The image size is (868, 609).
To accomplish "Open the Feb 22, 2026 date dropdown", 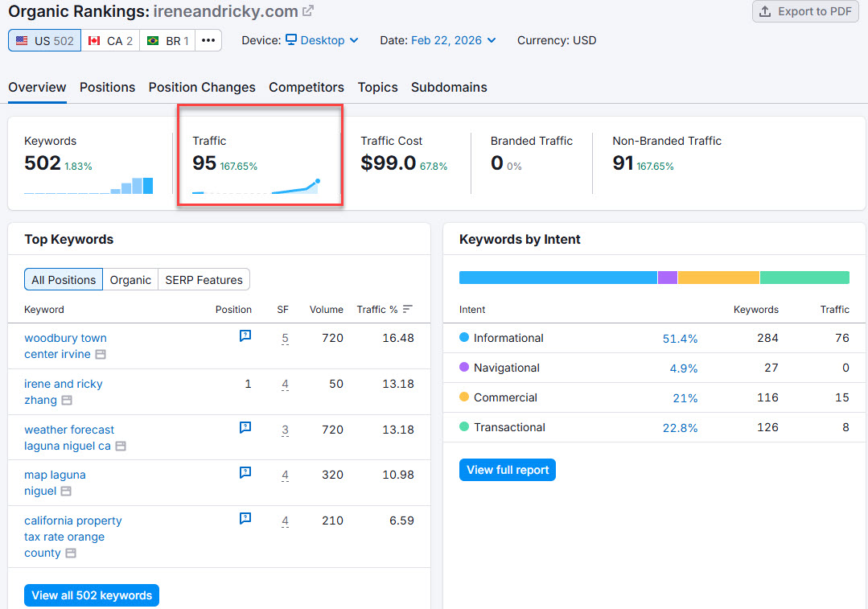I will [x=454, y=40].
